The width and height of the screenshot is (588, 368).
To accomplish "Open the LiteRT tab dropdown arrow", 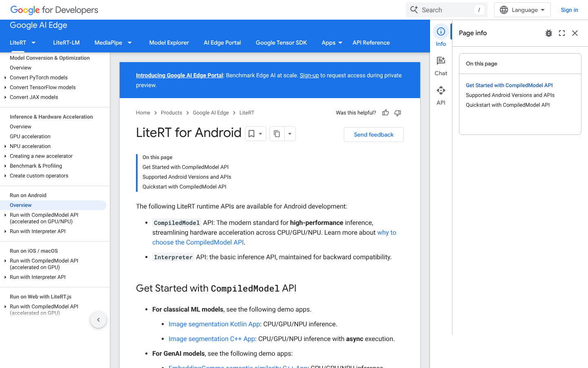I will pyautogui.click(x=33, y=43).
